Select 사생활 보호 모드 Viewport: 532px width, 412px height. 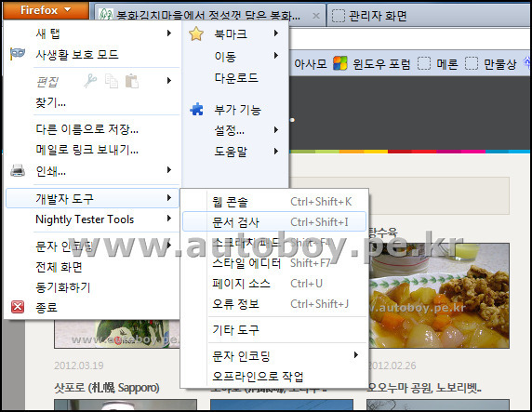pyautogui.click(x=77, y=55)
